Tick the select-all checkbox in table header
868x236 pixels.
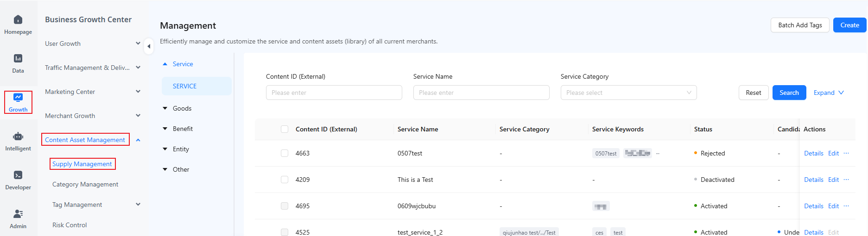(x=285, y=129)
